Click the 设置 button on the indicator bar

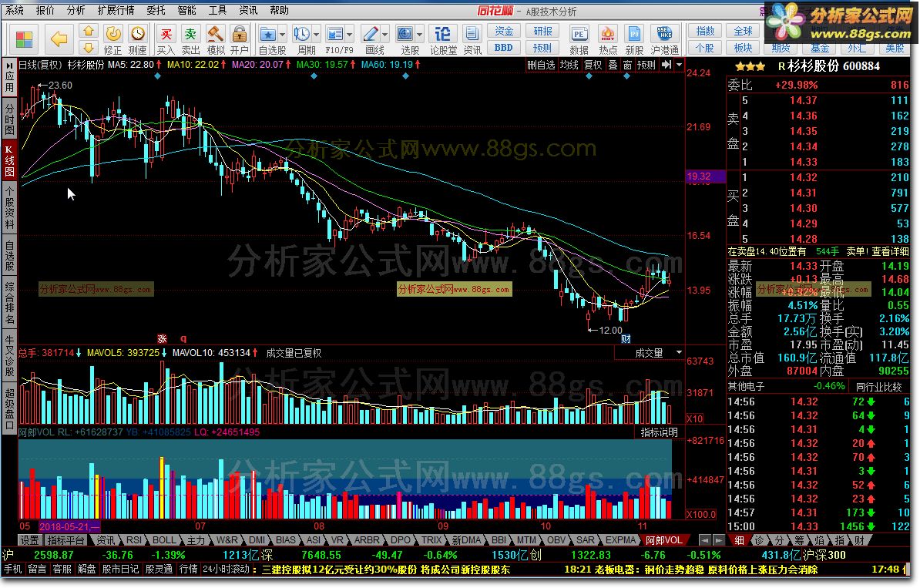point(29,540)
